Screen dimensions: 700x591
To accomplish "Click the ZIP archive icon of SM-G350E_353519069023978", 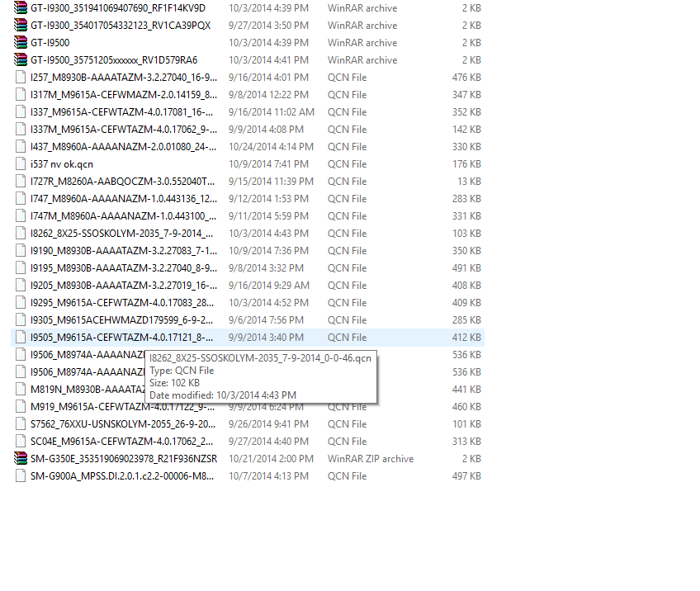I will 21,458.
